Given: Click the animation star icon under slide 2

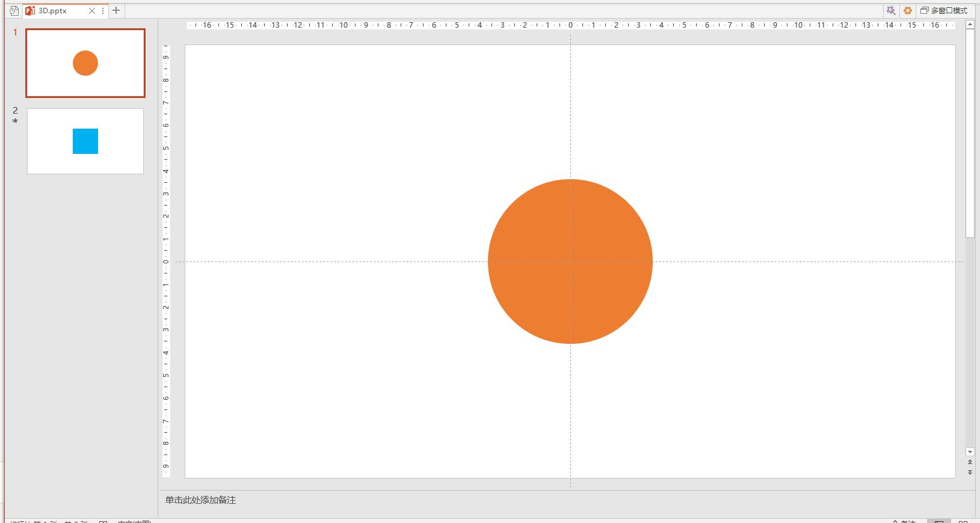Looking at the screenshot, I should 15,121.
